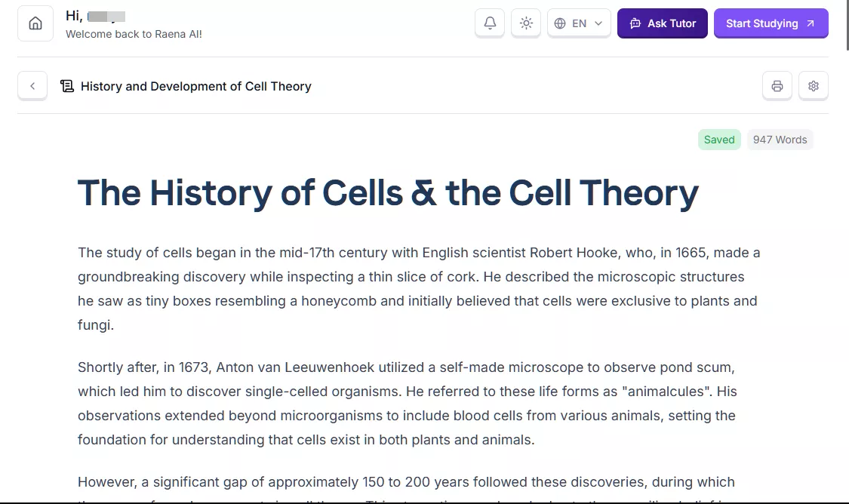Click the green Saved status badge
This screenshot has height=504, width=849.
click(719, 140)
